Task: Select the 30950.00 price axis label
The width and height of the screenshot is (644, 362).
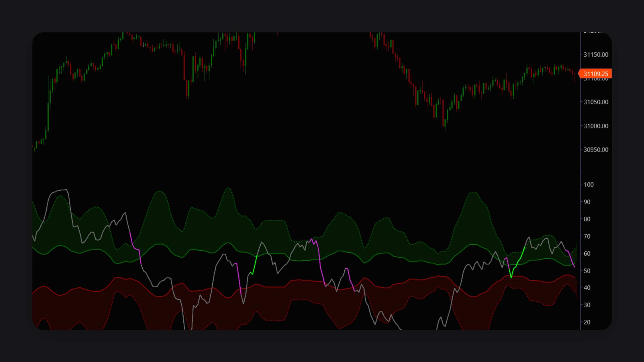Action: click(596, 150)
